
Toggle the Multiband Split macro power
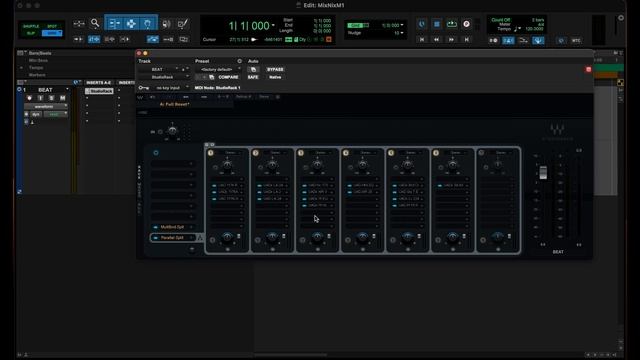tap(155, 227)
